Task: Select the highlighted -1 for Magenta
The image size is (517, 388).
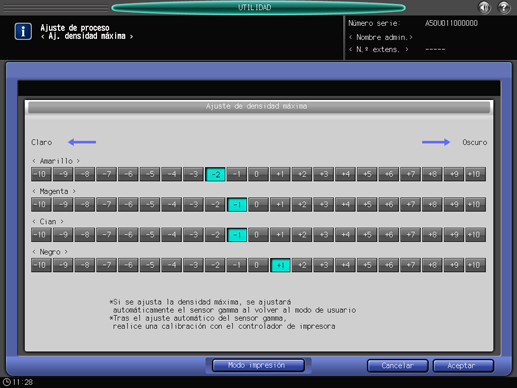Action: click(237, 204)
